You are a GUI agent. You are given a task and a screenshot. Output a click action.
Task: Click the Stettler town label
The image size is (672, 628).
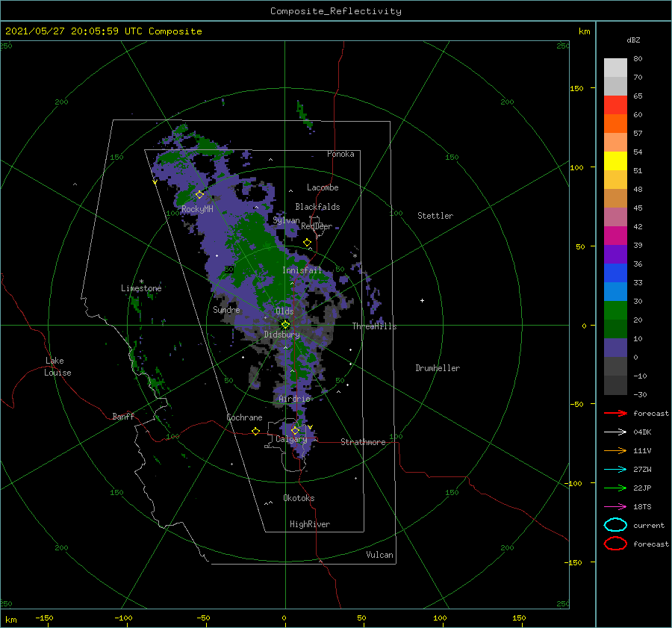click(435, 216)
